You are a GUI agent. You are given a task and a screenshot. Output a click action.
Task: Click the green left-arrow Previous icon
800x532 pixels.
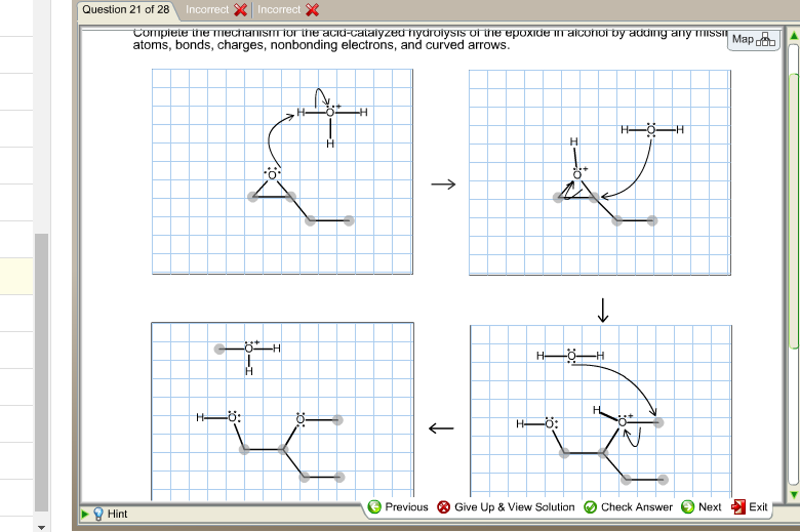374,507
